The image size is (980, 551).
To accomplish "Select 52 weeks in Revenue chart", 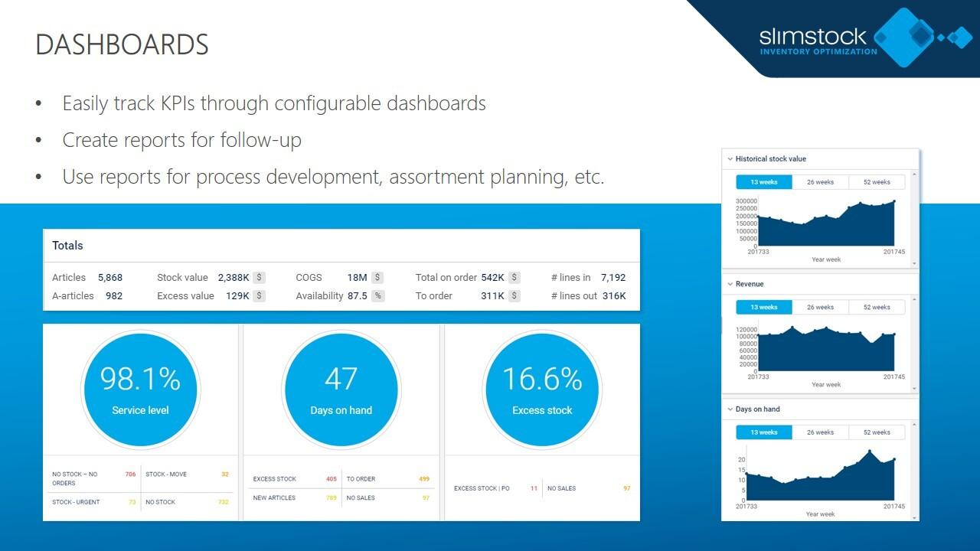I will point(877,308).
